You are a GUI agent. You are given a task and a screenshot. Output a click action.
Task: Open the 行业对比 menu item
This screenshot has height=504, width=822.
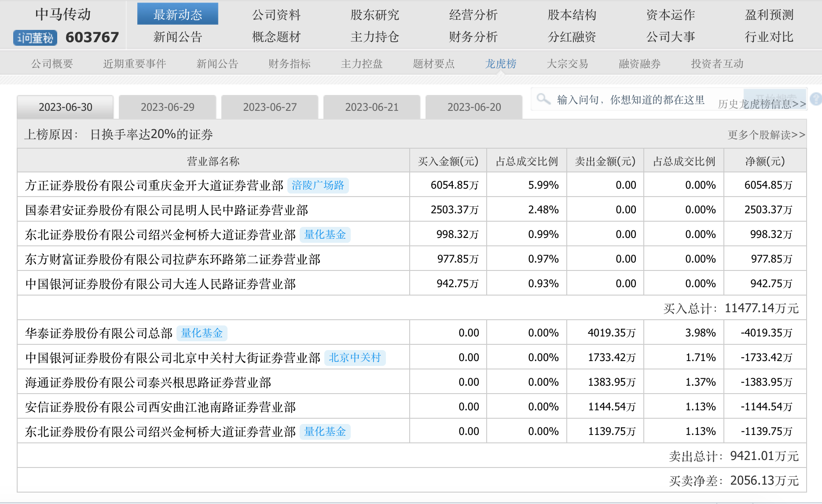point(769,37)
